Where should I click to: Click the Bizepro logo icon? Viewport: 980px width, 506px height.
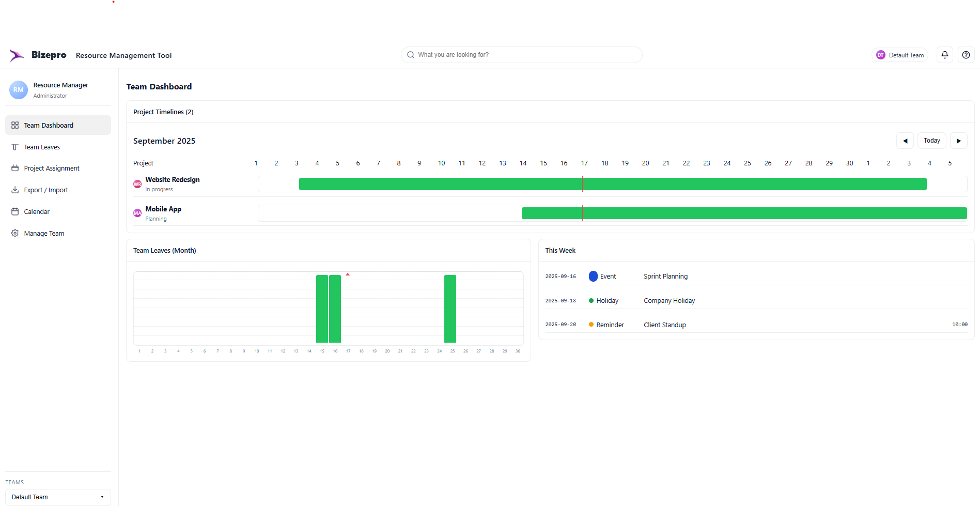pyautogui.click(x=17, y=55)
